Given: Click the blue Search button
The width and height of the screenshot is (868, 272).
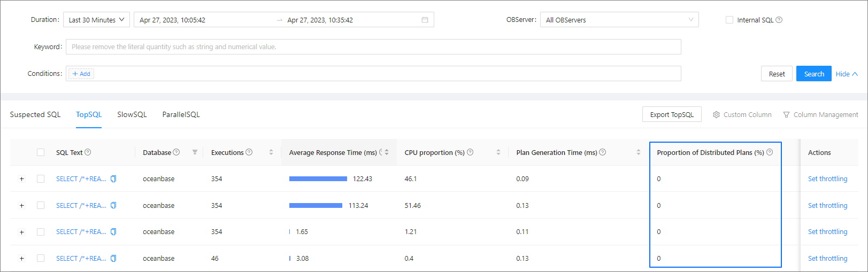Looking at the screenshot, I should pos(813,74).
